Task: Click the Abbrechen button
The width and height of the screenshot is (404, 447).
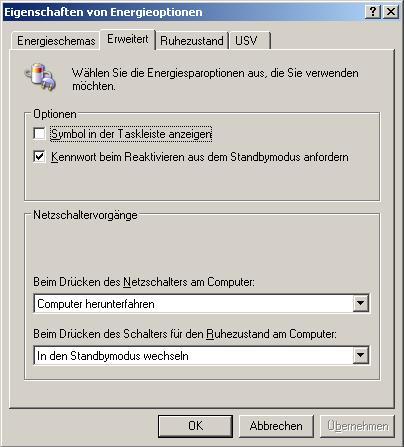Action: point(276,426)
